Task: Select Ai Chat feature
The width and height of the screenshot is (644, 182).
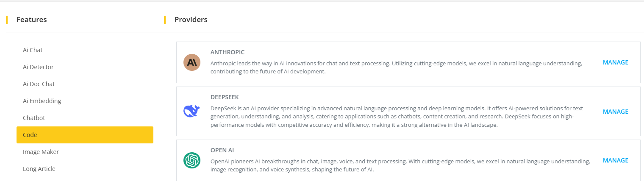Action: point(33,50)
